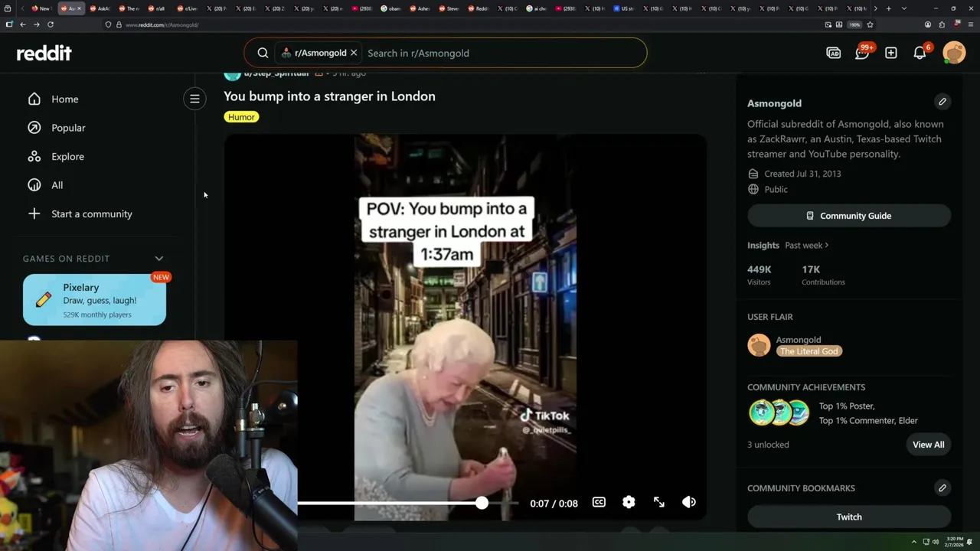980x551 pixels.
Task: Focus the Search in r/Asmongold field
Action: pyautogui.click(x=501, y=53)
